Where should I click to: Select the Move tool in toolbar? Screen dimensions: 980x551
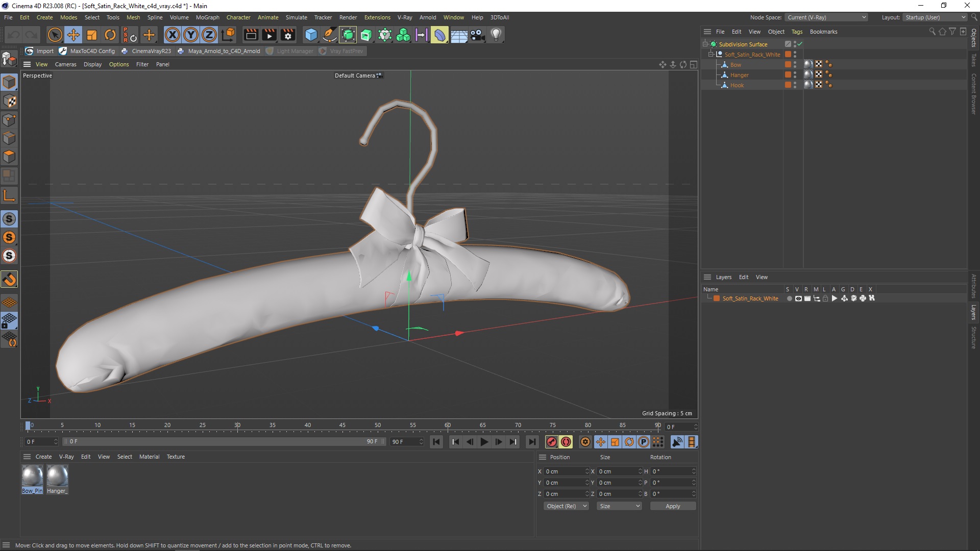[x=73, y=35]
